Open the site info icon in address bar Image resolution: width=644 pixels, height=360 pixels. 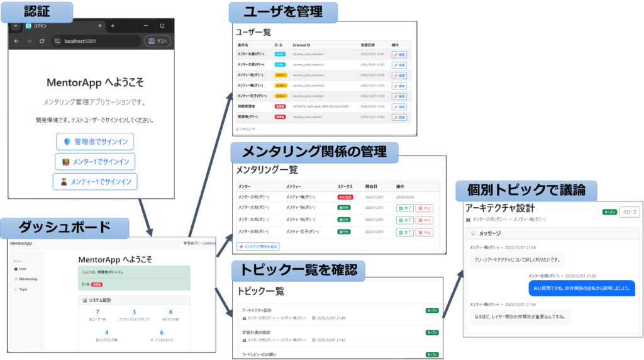(57, 41)
